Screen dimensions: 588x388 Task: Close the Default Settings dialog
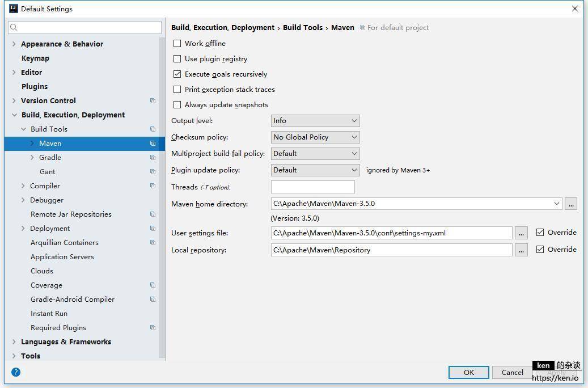point(574,9)
